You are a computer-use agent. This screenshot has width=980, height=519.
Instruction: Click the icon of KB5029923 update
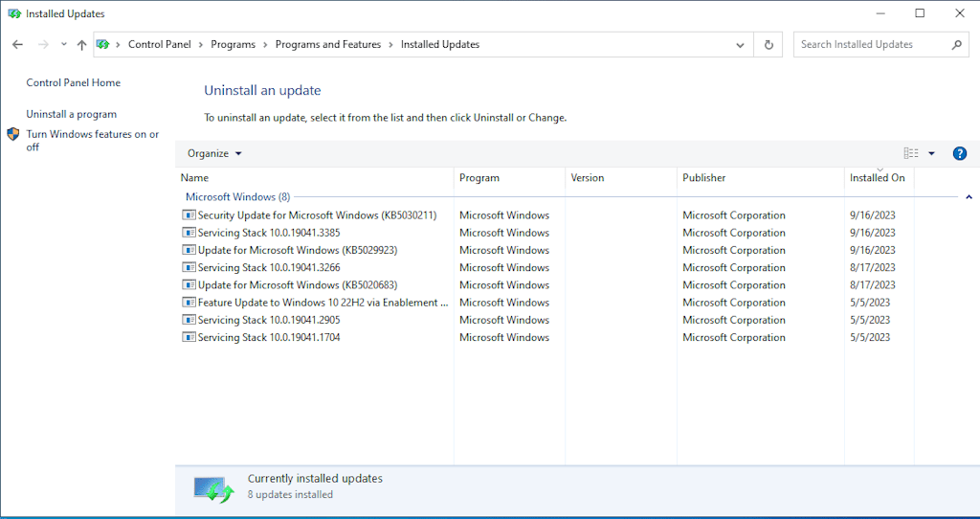[189, 250]
